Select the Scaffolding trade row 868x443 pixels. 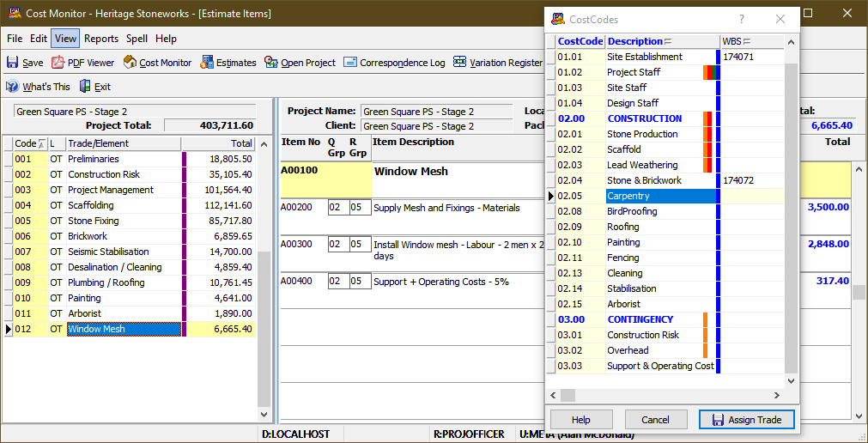click(131, 205)
